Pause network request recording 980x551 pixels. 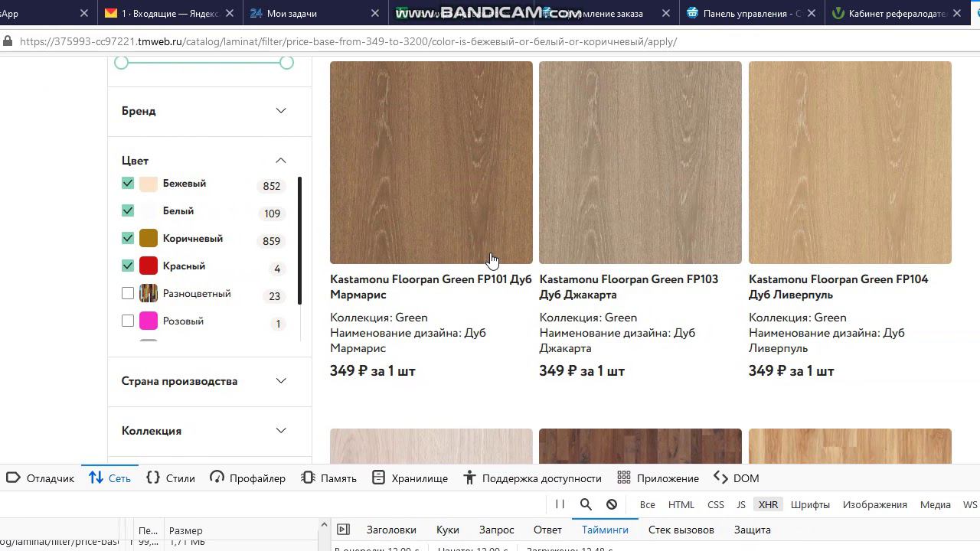point(560,504)
